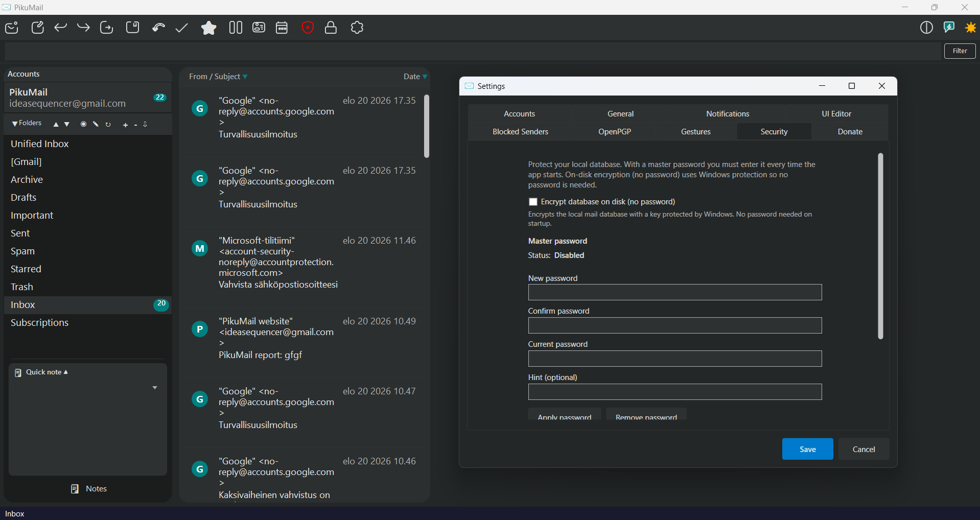Viewport: 980px width, 520px height.
Task: Click the two-column layout icon
Action: (x=236, y=28)
